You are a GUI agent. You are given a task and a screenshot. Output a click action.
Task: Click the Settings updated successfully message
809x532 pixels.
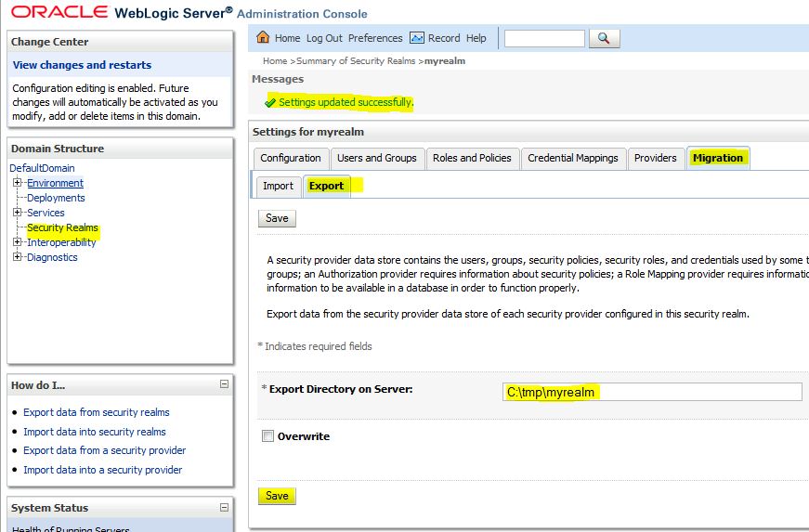(x=346, y=102)
